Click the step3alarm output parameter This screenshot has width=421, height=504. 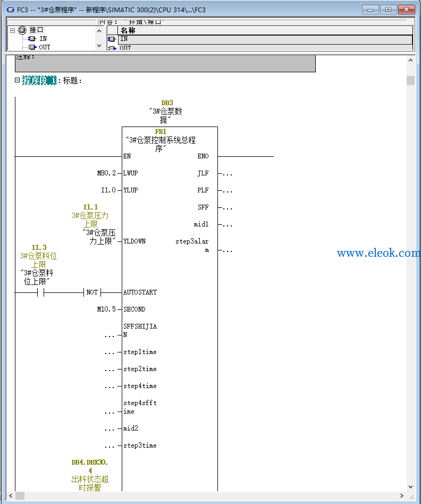(192, 246)
